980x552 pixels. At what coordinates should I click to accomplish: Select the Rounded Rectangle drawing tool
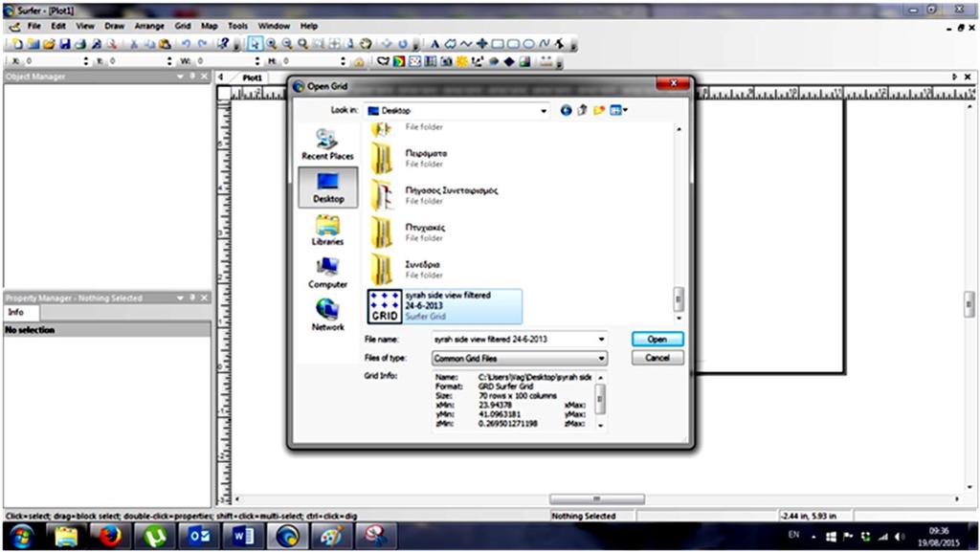click(x=513, y=44)
